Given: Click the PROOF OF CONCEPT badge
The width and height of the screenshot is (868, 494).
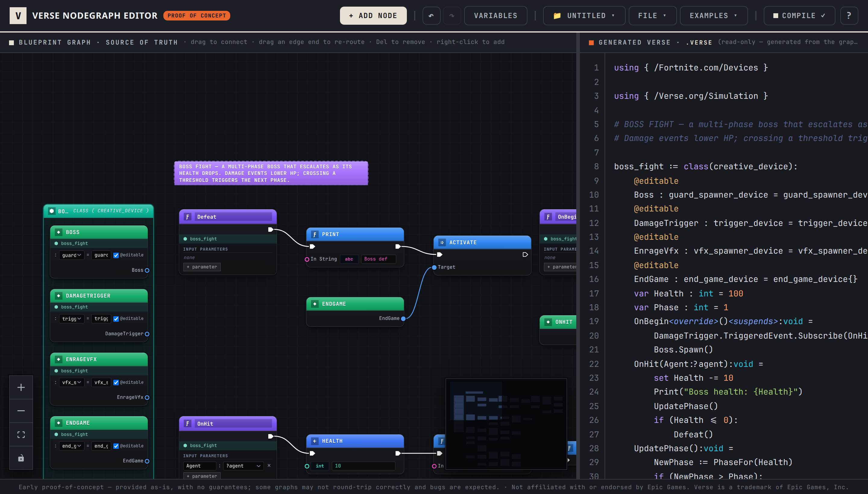Looking at the screenshot, I should [x=197, y=16].
